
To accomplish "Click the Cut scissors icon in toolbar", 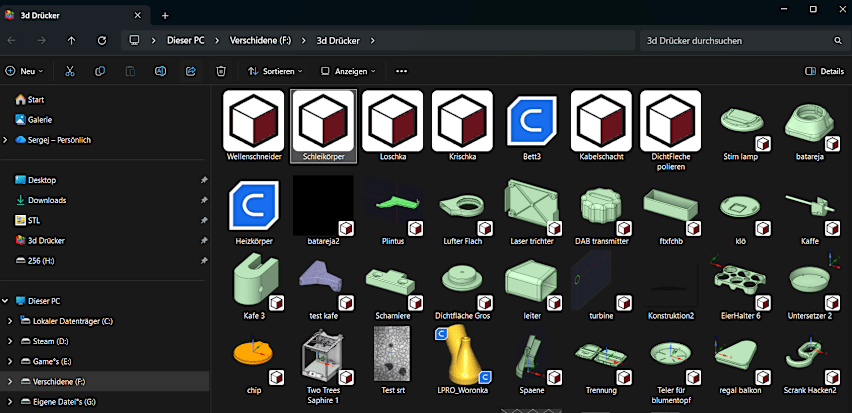I will point(70,71).
